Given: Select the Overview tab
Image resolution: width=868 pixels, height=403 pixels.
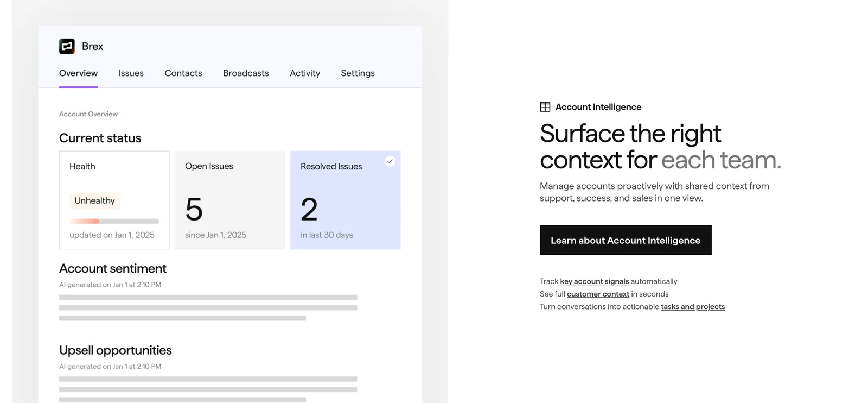Looking at the screenshot, I should click(x=78, y=73).
